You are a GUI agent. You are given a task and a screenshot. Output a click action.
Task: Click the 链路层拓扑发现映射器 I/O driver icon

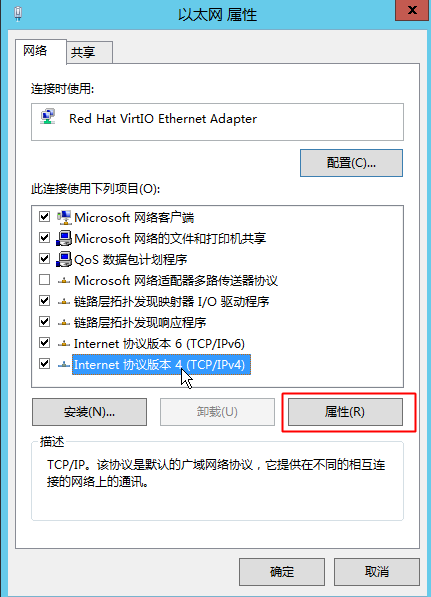[x=64, y=302]
